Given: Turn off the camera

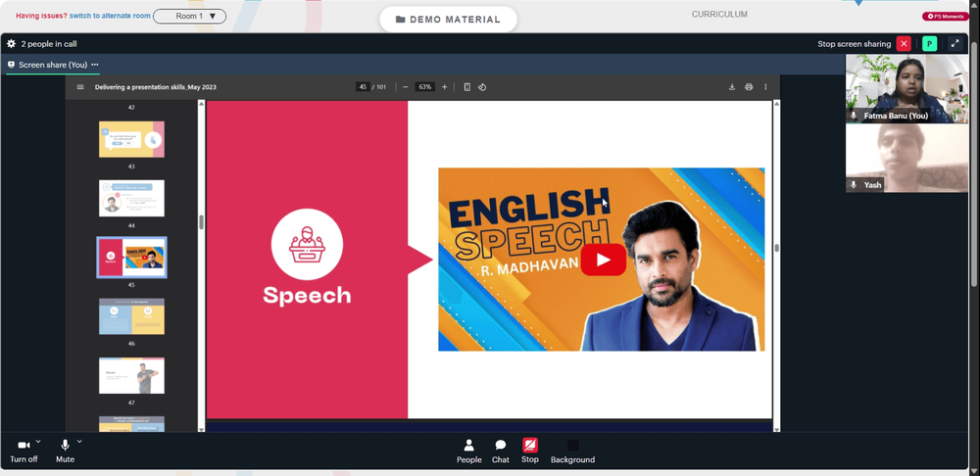Looking at the screenshot, I should coord(24,451).
